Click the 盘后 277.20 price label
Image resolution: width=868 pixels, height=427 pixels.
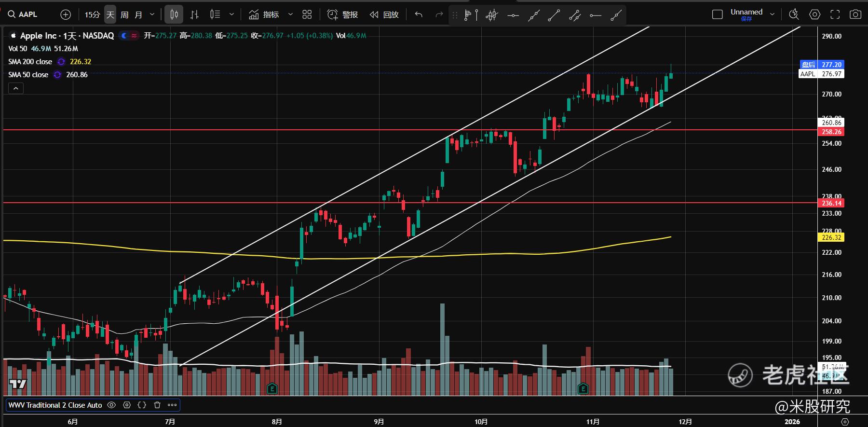click(822, 65)
